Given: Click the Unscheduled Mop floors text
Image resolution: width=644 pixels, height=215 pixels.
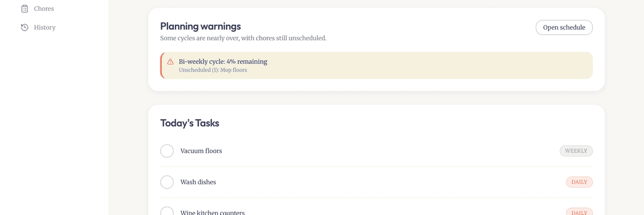Looking at the screenshot, I should pos(213,70).
